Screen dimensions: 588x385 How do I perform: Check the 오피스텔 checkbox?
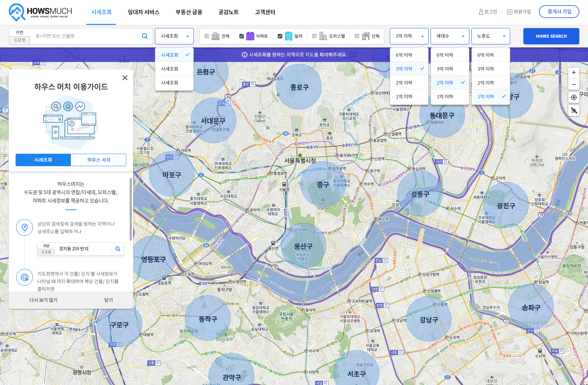click(314, 36)
